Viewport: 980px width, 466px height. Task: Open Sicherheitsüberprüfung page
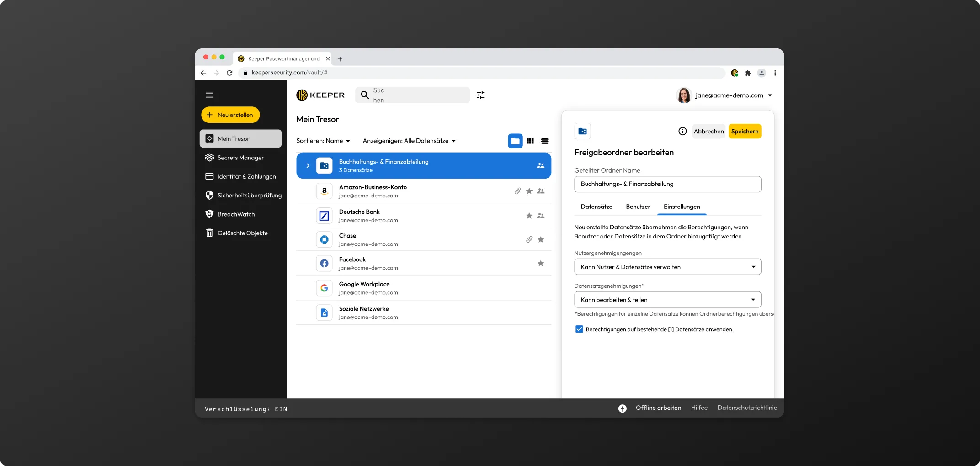(x=243, y=195)
